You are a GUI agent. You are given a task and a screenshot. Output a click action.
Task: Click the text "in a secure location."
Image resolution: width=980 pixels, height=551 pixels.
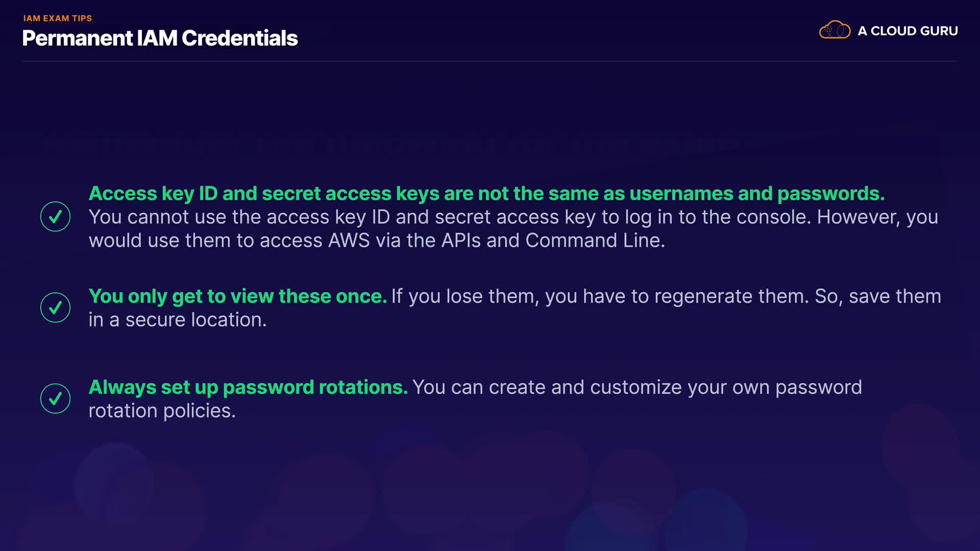click(178, 320)
